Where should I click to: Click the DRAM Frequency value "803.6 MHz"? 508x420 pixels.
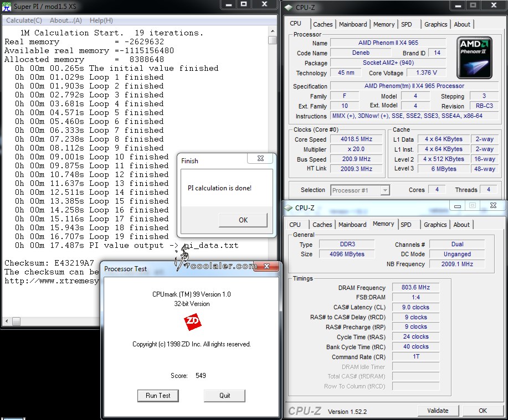(x=415, y=287)
